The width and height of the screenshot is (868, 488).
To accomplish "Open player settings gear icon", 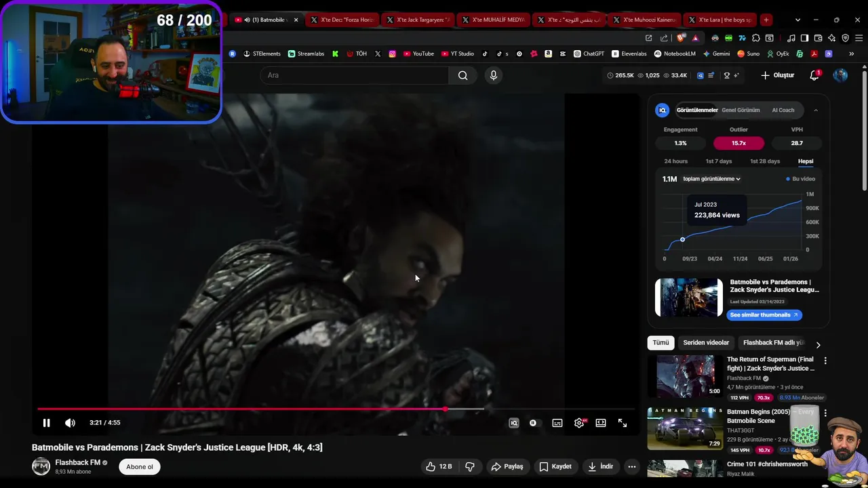I will point(579,423).
